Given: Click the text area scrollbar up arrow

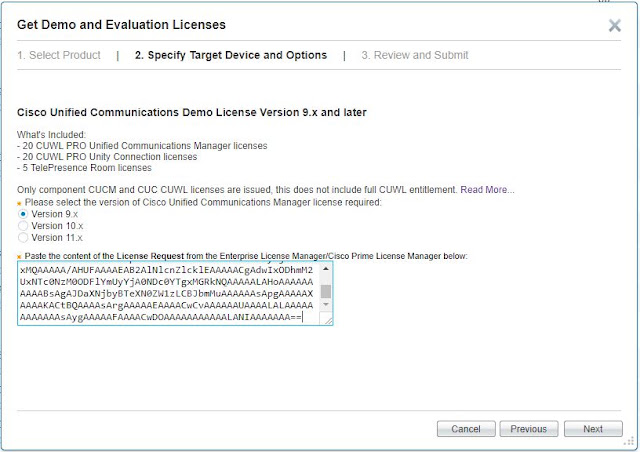Looking at the screenshot, I should pyautogui.click(x=326, y=269).
